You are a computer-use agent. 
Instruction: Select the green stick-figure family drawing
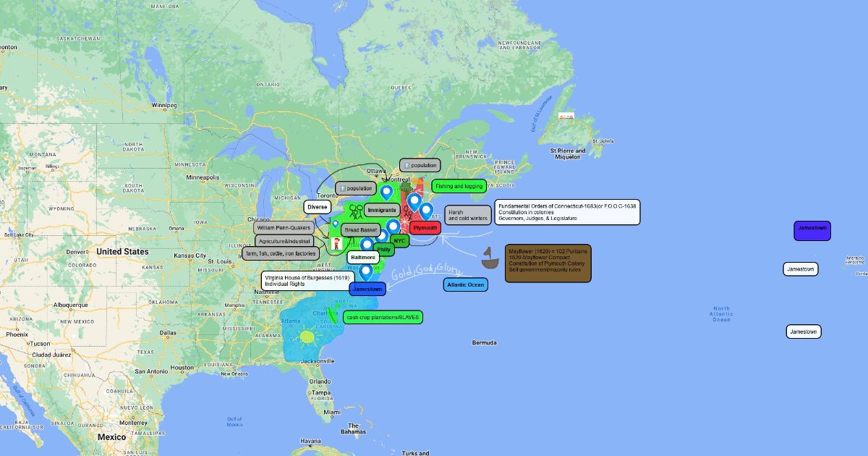(x=355, y=211)
